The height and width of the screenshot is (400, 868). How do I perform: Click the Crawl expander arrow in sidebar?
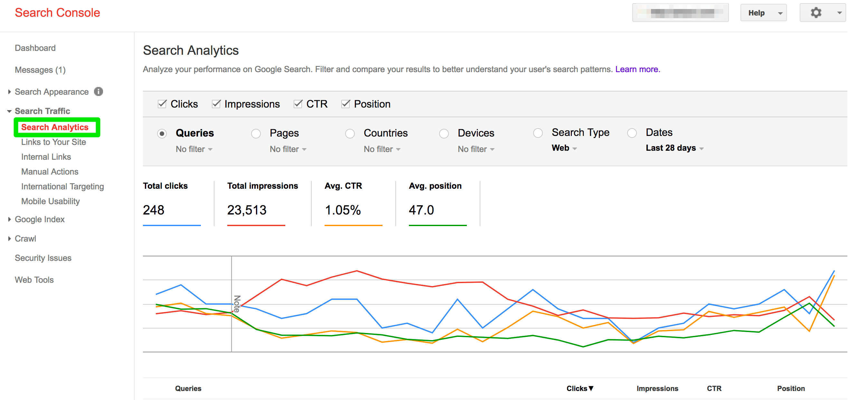point(9,238)
